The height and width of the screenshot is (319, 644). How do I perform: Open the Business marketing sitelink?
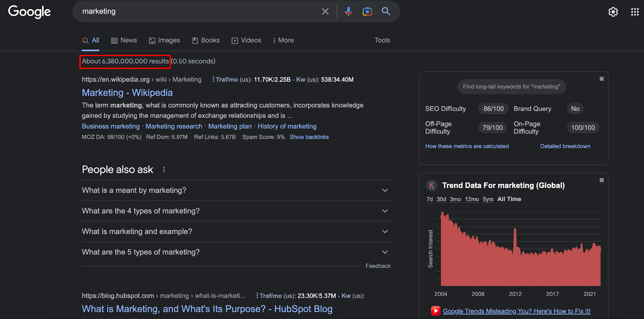click(111, 126)
